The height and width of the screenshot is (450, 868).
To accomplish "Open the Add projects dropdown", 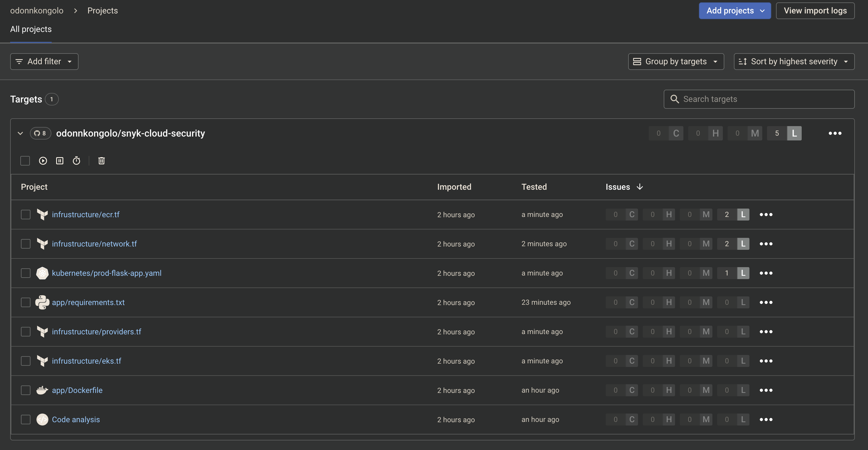I will pyautogui.click(x=734, y=11).
